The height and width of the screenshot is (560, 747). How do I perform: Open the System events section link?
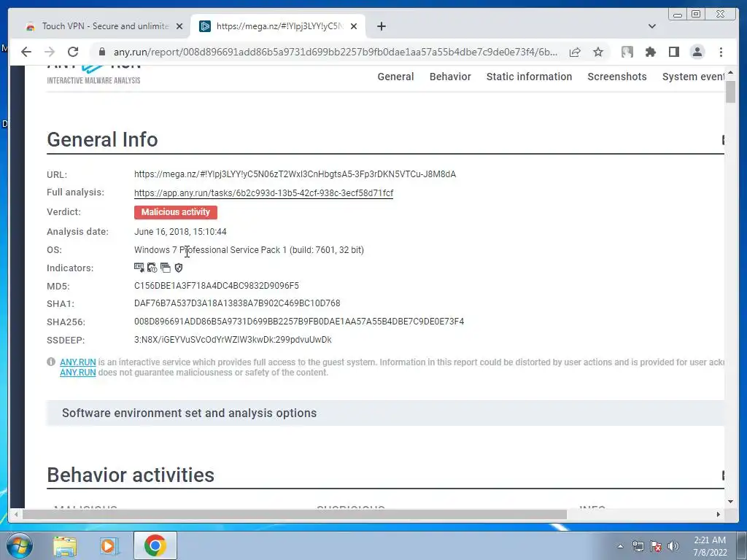[x=693, y=77]
